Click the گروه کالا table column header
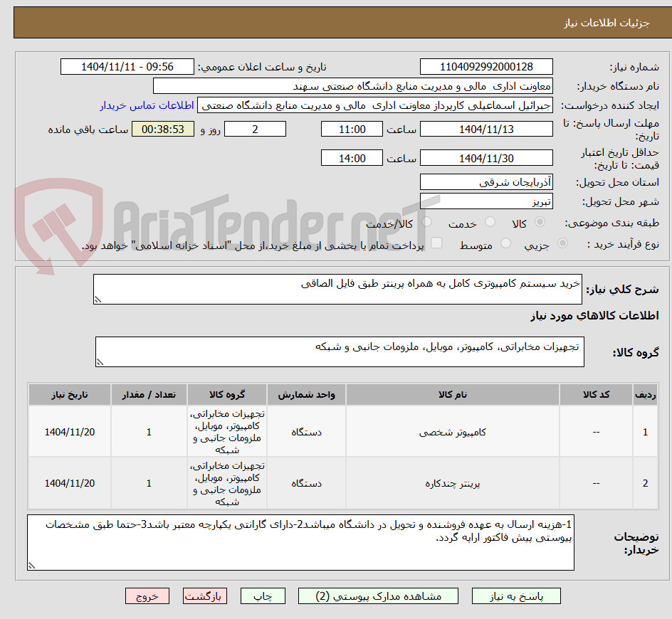Screen dimensions: 672x619 [x=226, y=395]
